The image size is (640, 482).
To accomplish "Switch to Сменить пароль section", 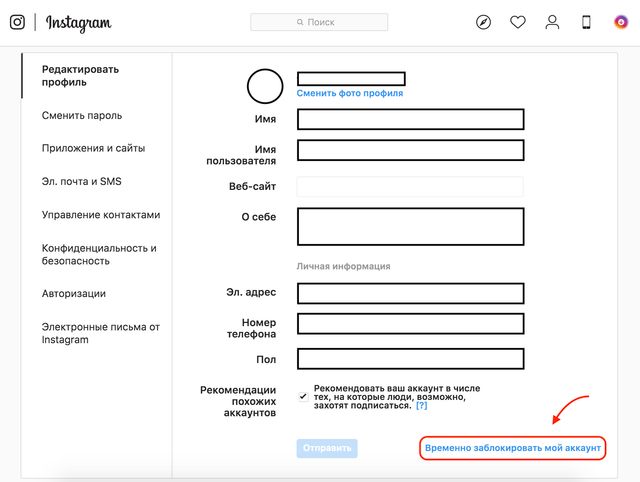I will 82,115.
